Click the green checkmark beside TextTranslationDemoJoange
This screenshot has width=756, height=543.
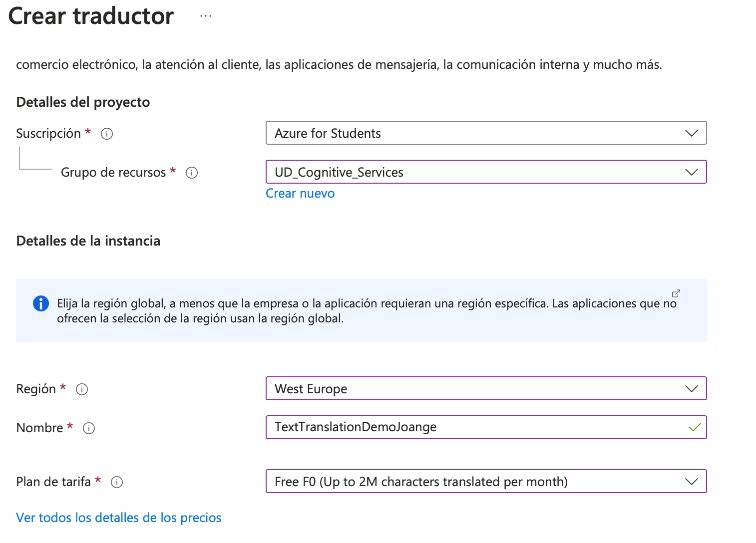(x=695, y=427)
